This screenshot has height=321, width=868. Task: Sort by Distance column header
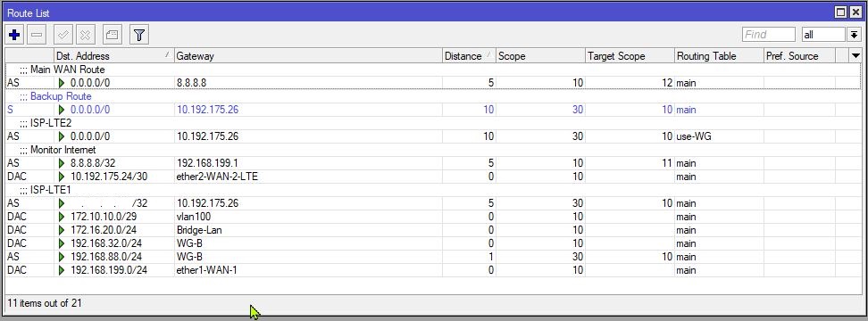pyautogui.click(x=469, y=56)
